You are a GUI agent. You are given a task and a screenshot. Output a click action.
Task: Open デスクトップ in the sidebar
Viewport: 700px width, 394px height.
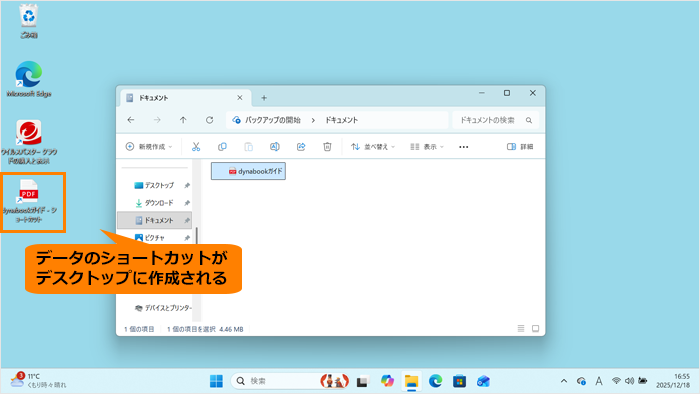pyautogui.click(x=154, y=185)
